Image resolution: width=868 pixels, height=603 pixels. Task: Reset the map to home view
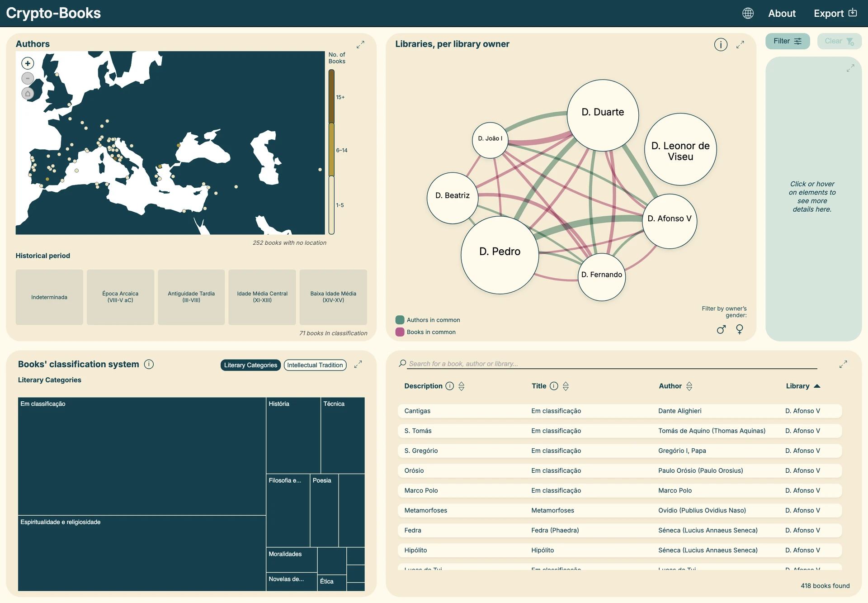tap(28, 94)
